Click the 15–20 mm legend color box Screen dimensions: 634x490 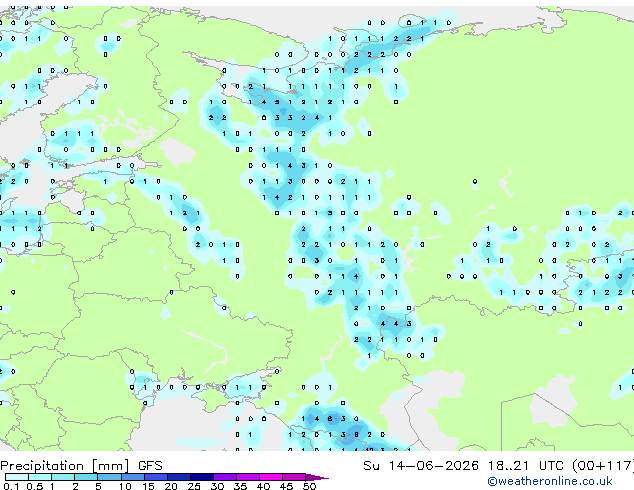(155, 477)
